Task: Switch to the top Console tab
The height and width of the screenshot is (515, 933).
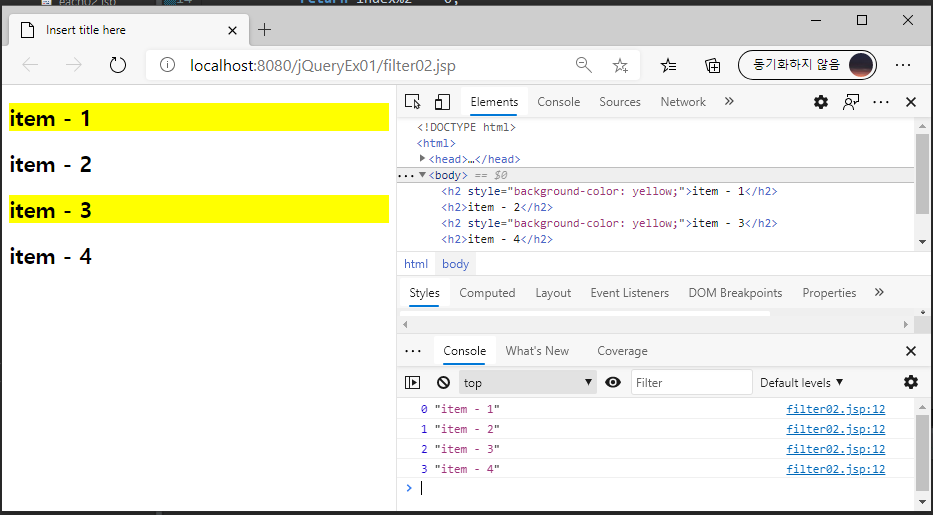Action: (559, 102)
